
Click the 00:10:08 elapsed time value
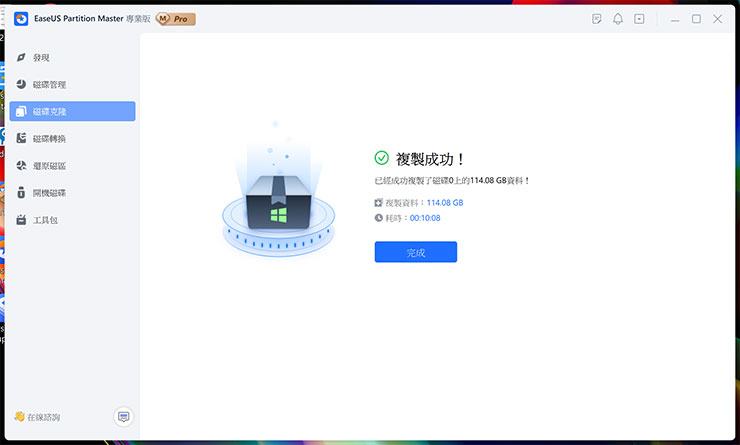425,218
